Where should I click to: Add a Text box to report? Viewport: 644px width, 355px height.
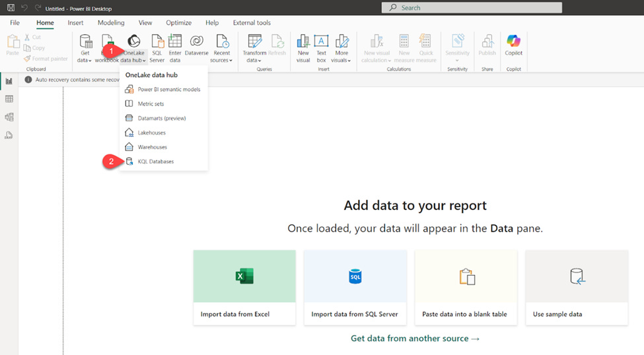tap(321, 48)
